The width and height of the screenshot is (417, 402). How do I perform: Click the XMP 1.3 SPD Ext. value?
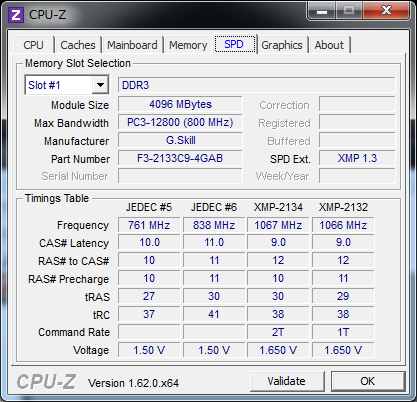coord(357,158)
